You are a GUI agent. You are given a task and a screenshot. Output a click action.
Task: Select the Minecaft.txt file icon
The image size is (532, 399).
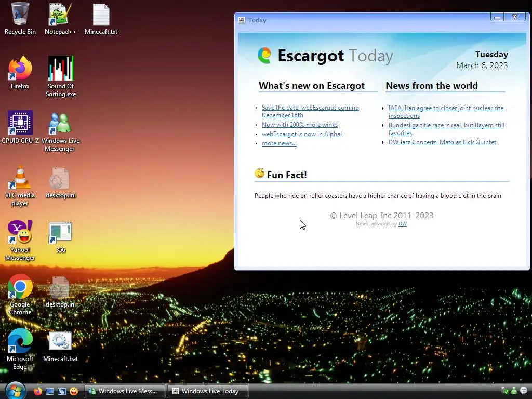(x=101, y=19)
